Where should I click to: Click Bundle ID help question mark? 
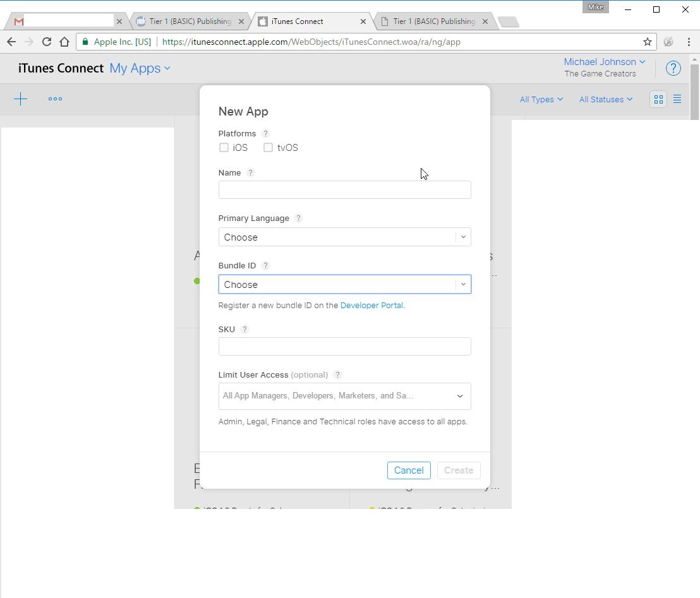tap(265, 265)
